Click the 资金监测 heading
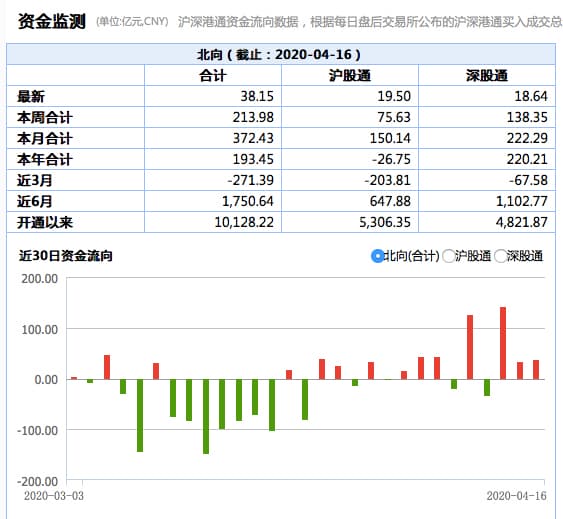This screenshot has width=563, height=519. coord(52,21)
